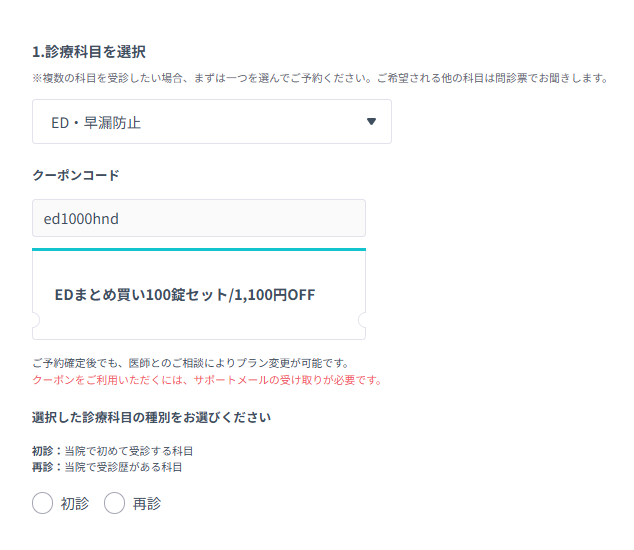
Task: Click the teal top bar of the coupon card
Action: pyautogui.click(x=199, y=250)
